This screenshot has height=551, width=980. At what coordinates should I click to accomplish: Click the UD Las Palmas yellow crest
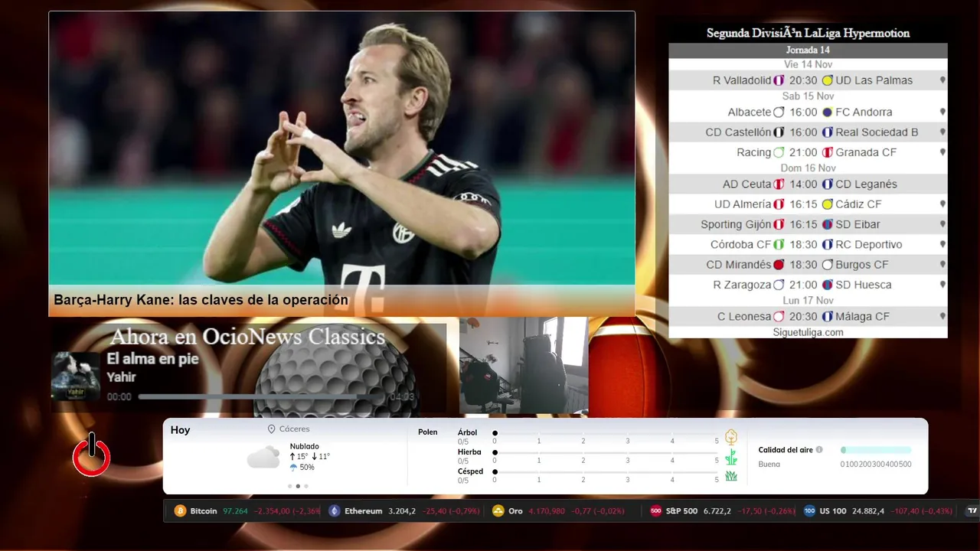click(827, 80)
